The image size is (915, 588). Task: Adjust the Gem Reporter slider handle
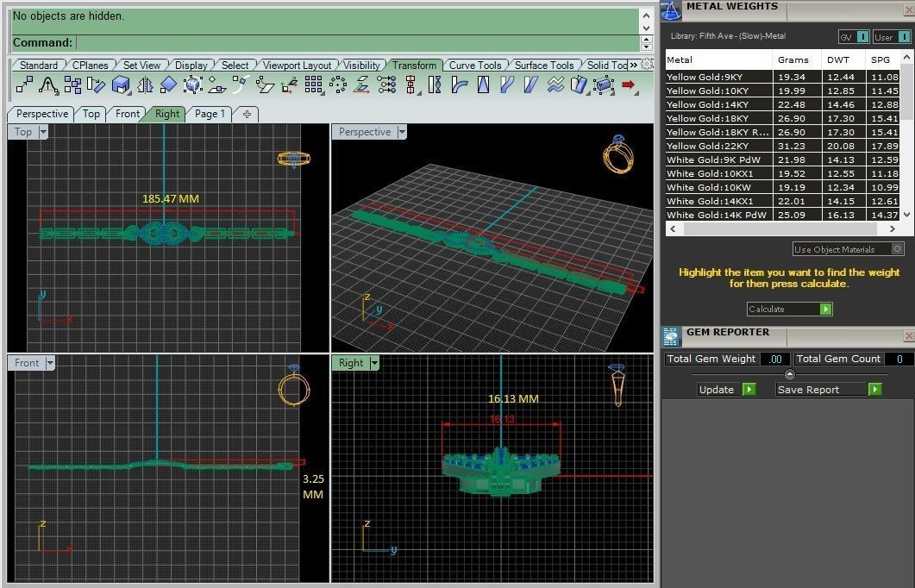pyautogui.click(x=790, y=374)
